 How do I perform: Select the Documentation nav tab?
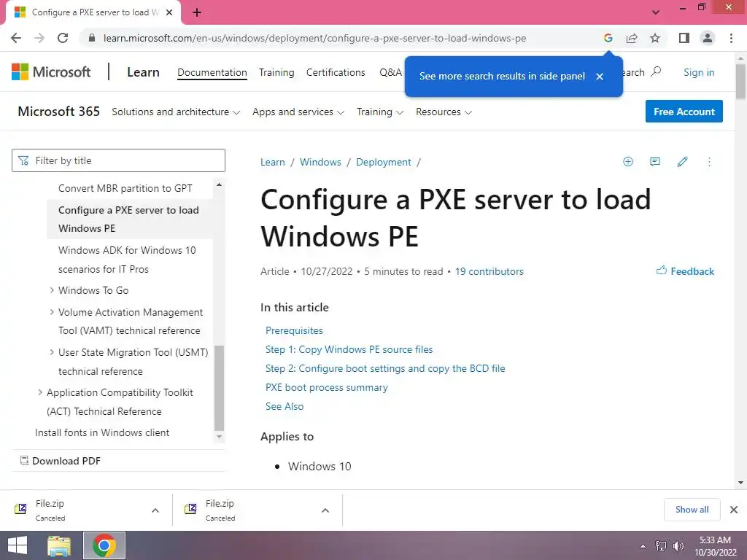(x=212, y=72)
